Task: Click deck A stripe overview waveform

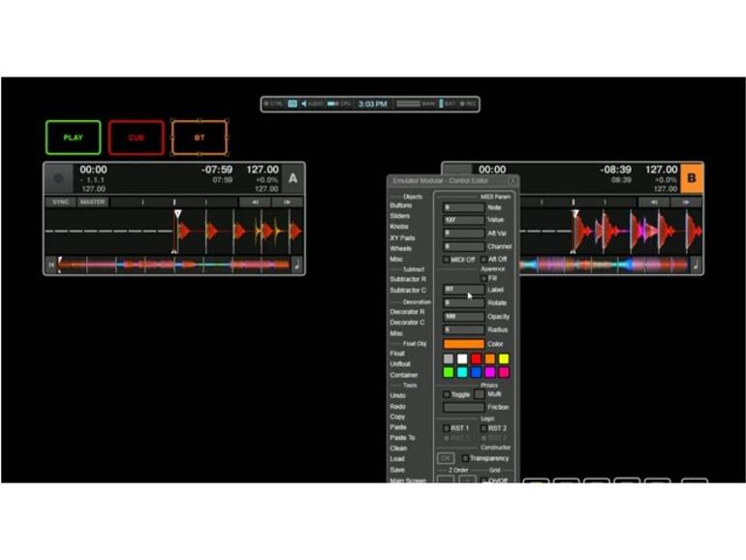Action: coord(173,264)
